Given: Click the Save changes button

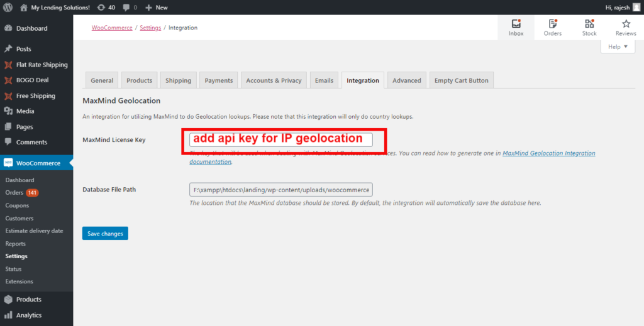Looking at the screenshot, I should [x=105, y=234].
